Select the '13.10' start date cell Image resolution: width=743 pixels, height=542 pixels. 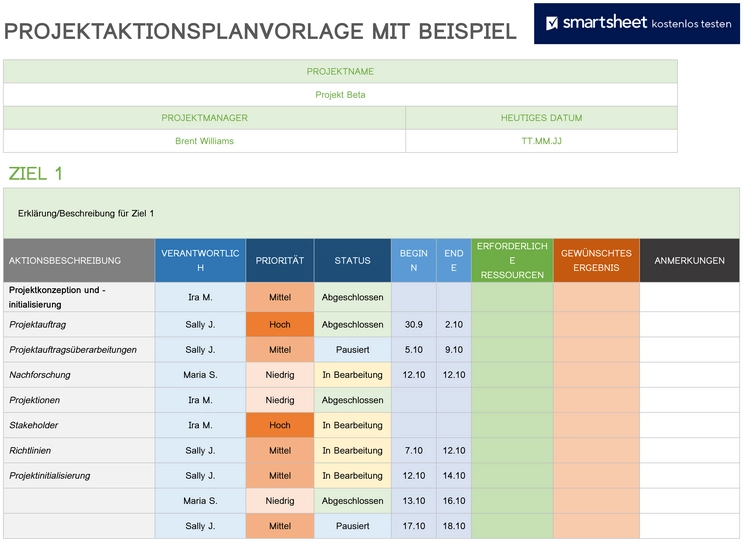pos(414,501)
